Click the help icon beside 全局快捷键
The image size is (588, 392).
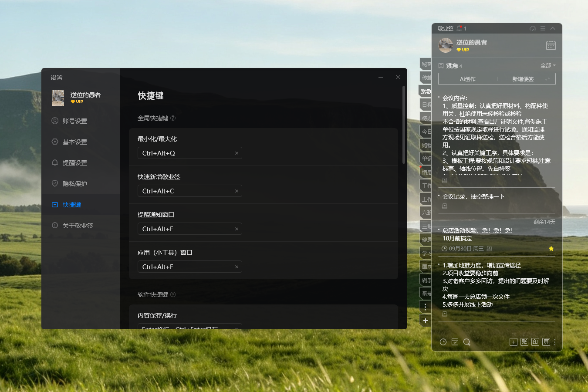tap(173, 118)
